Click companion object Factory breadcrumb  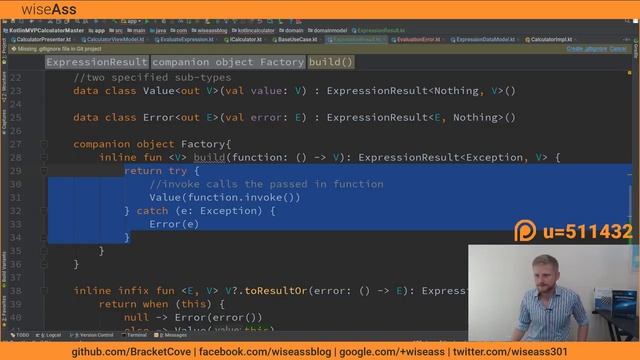[228, 62]
